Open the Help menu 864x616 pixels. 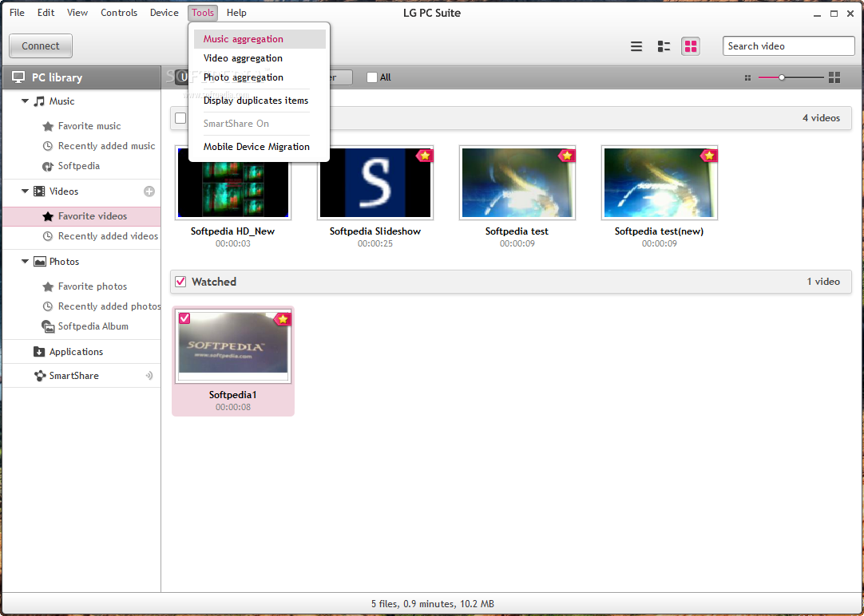click(x=236, y=13)
